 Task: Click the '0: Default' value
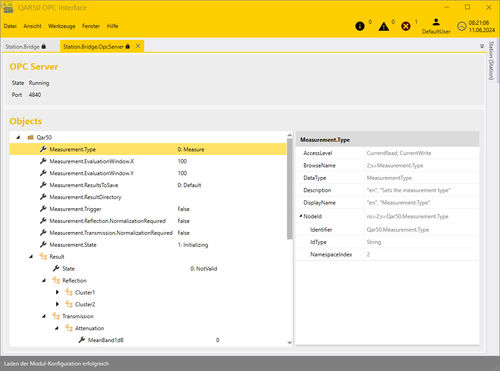pos(189,185)
